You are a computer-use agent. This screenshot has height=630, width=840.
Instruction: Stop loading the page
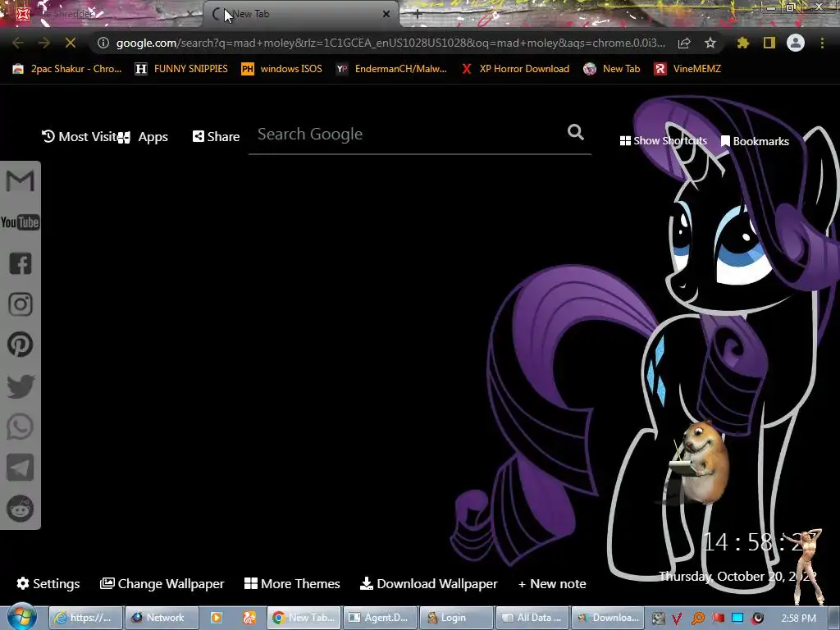(x=71, y=43)
